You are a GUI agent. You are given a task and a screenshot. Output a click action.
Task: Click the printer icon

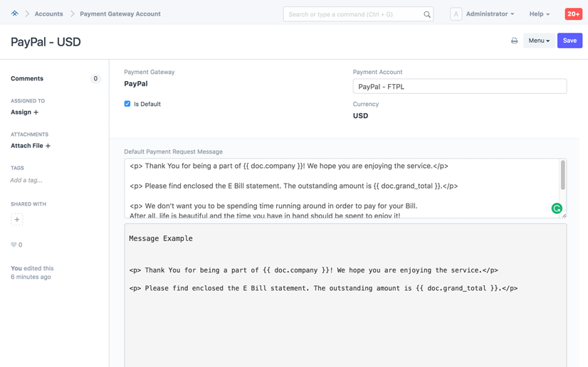pyautogui.click(x=514, y=41)
